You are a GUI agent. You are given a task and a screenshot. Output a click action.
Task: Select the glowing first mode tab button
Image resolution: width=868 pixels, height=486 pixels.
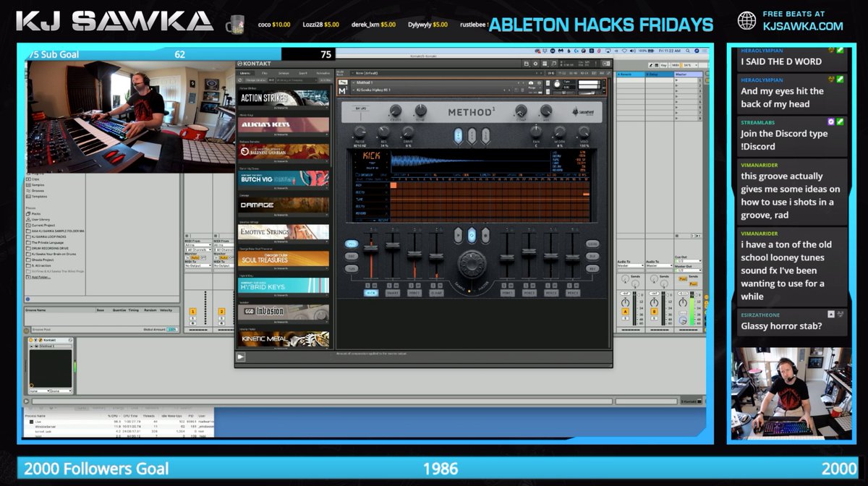(458, 135)
